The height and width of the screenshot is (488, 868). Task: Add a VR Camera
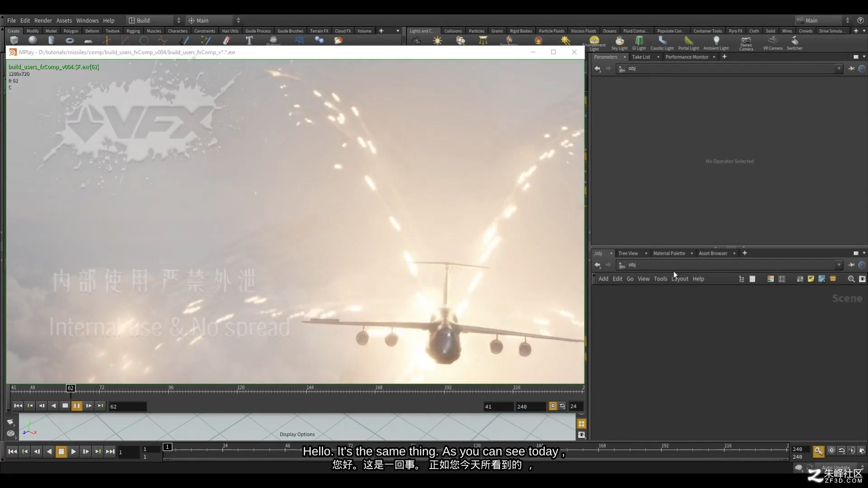point(773,43)
